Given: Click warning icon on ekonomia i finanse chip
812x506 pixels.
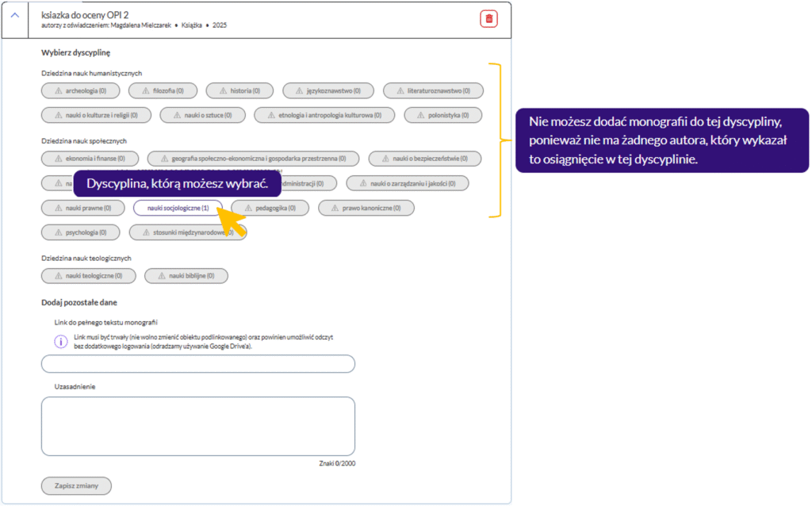Looking at the screenshot, I should click(x=58, y=159).
